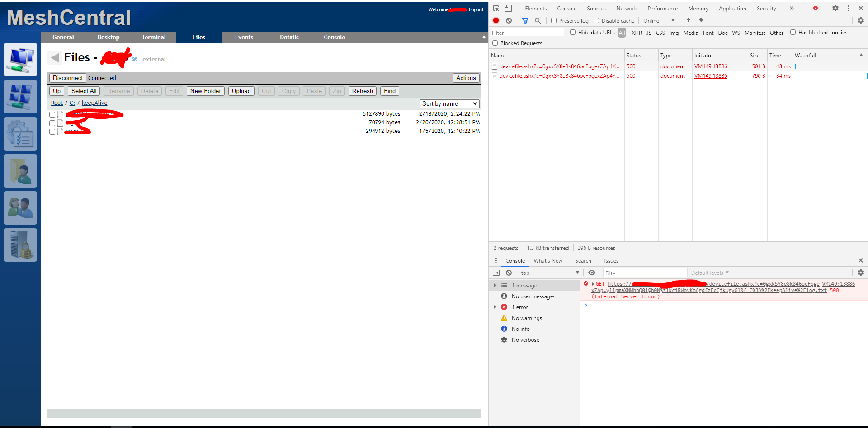Expand the GET error message in Console
Screen dimensions: 868x428
[593, 284]
